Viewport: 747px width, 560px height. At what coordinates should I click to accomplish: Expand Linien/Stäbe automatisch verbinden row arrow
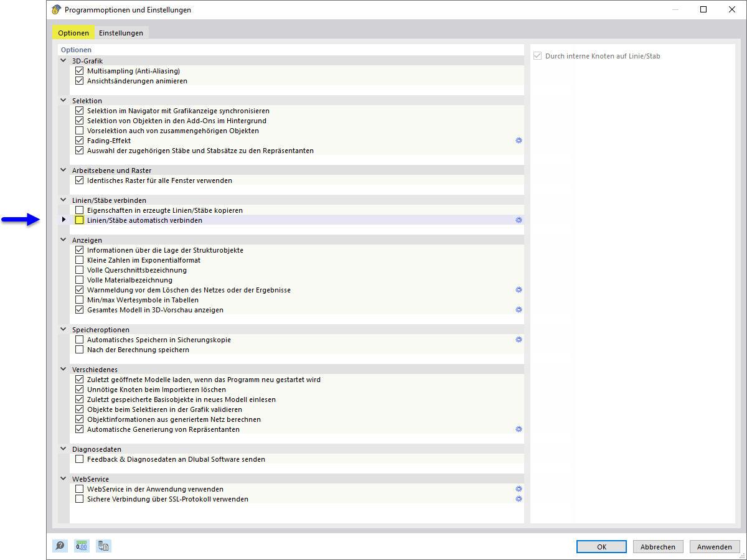point(63,220)
